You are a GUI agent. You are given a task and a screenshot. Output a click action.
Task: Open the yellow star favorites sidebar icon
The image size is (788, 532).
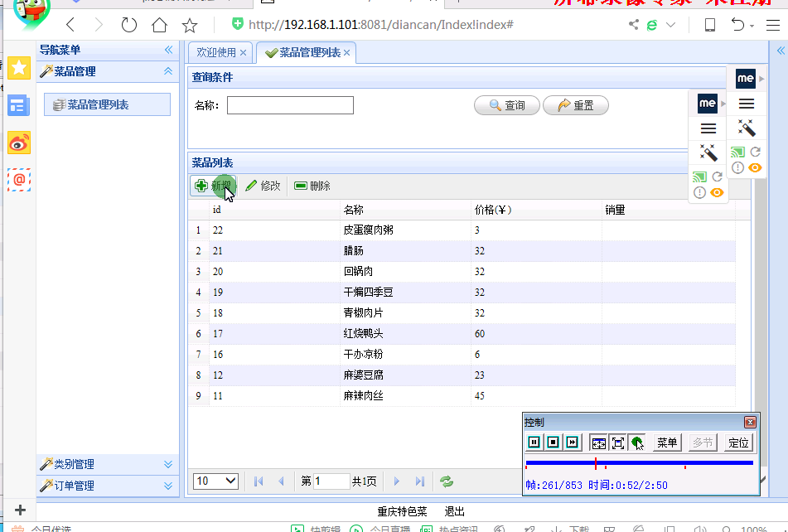click(x=19, y=67)
